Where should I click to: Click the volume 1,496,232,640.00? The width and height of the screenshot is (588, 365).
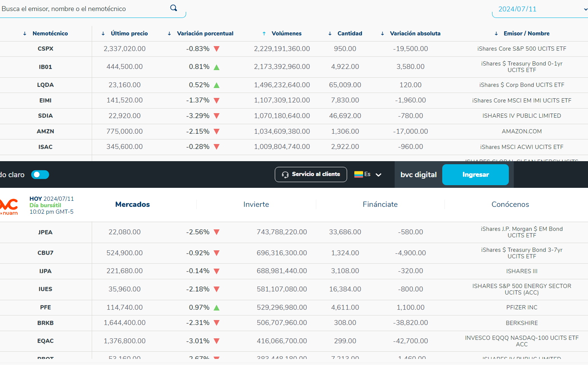pyautogui.click(x=282, y=85)
